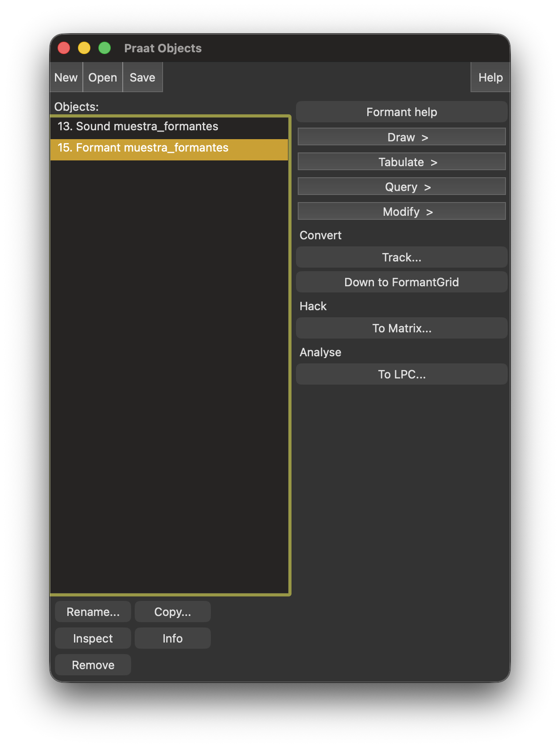Select Formant muestra_formantes object
560x748 pixels.
pos(143,148)
